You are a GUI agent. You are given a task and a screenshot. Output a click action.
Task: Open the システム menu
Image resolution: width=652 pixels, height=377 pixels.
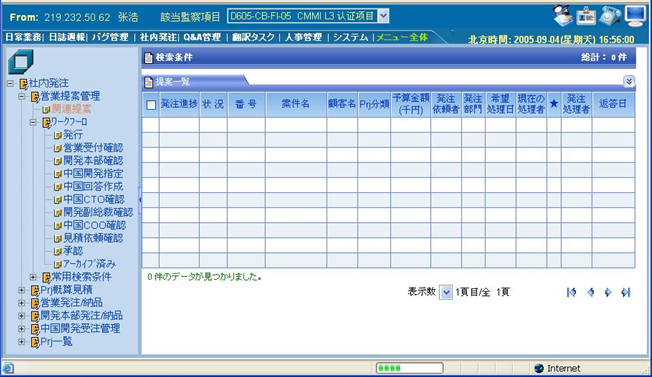pyautogui.click(x=351, y=37)
